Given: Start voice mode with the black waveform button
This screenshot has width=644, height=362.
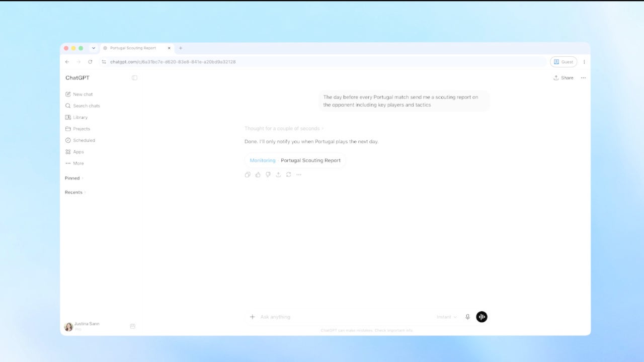Looking at the screenshot, I should click(x=481, y=317).
